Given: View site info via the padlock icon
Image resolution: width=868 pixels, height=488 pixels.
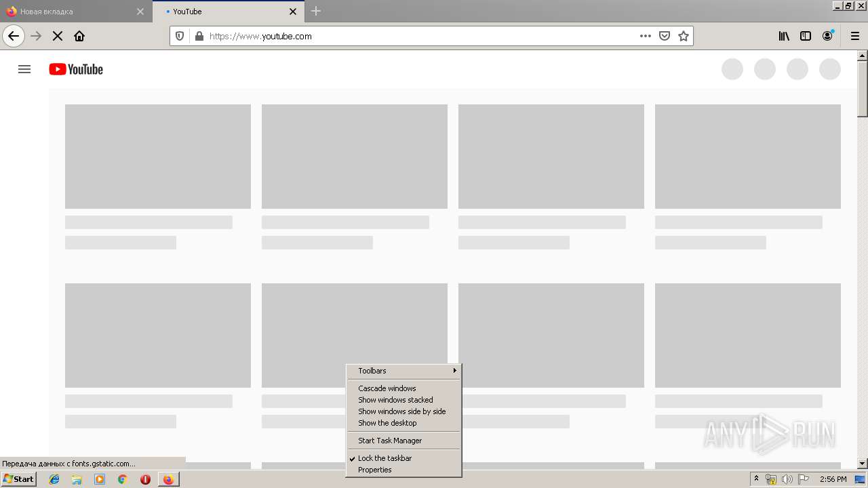Looking at the screenshot, I should [199, 36].
